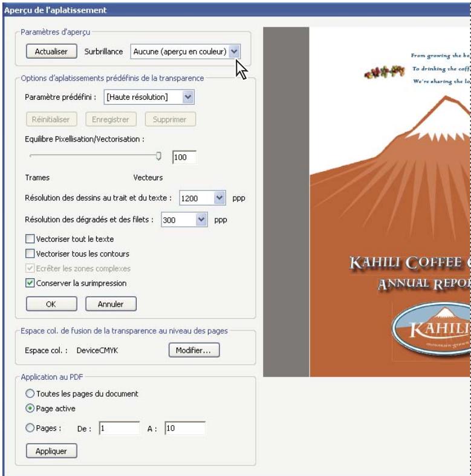
Task: Click the Annuler button
Action: (x=111, y=304)
